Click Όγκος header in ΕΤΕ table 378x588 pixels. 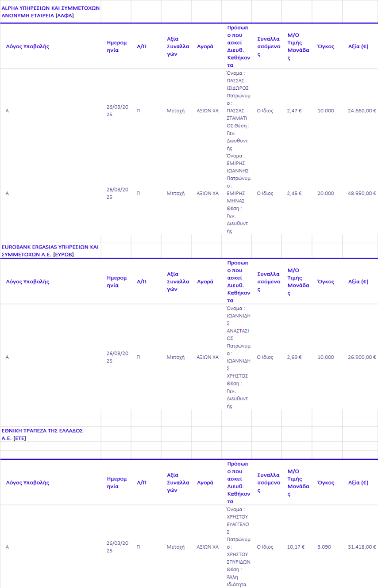326,483
